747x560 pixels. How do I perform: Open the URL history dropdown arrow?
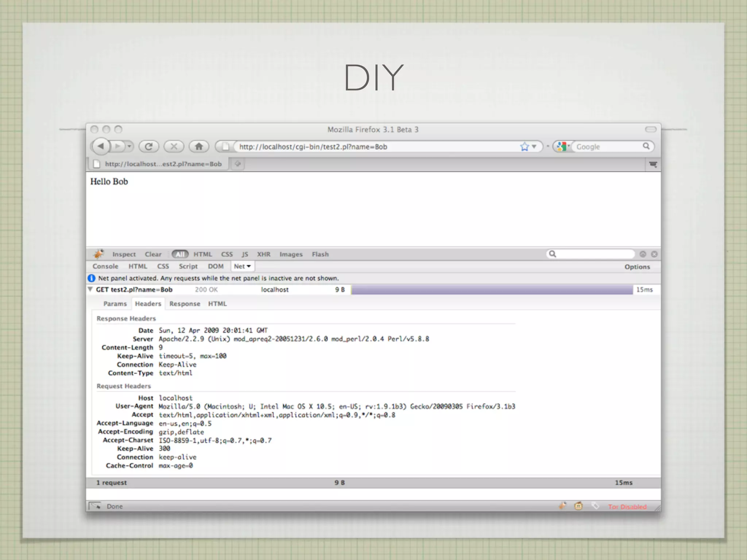[x=534, y=147]
